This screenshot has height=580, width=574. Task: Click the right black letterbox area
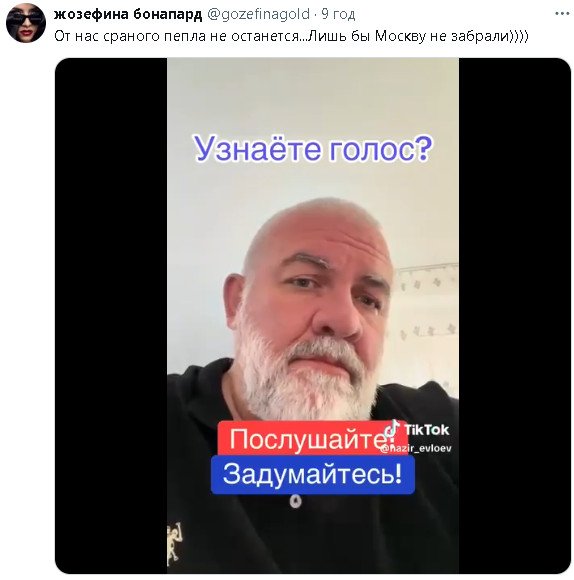(x=514, y=316)
